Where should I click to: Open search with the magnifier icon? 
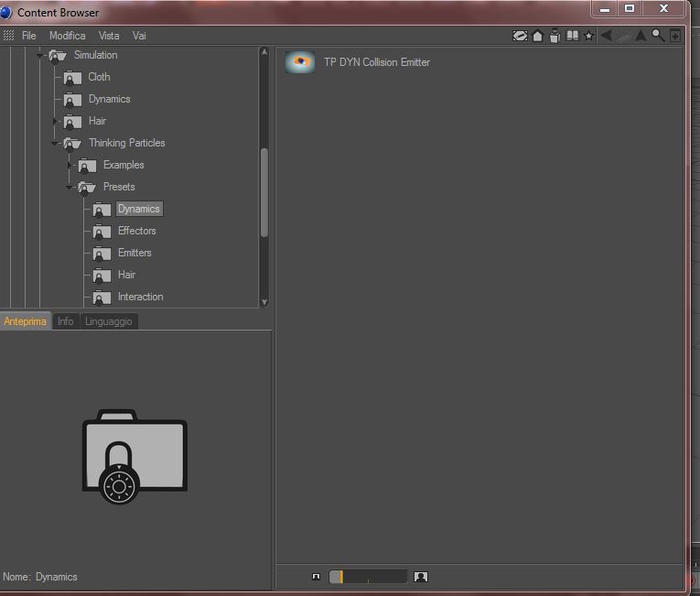click(x=658, y=36)
